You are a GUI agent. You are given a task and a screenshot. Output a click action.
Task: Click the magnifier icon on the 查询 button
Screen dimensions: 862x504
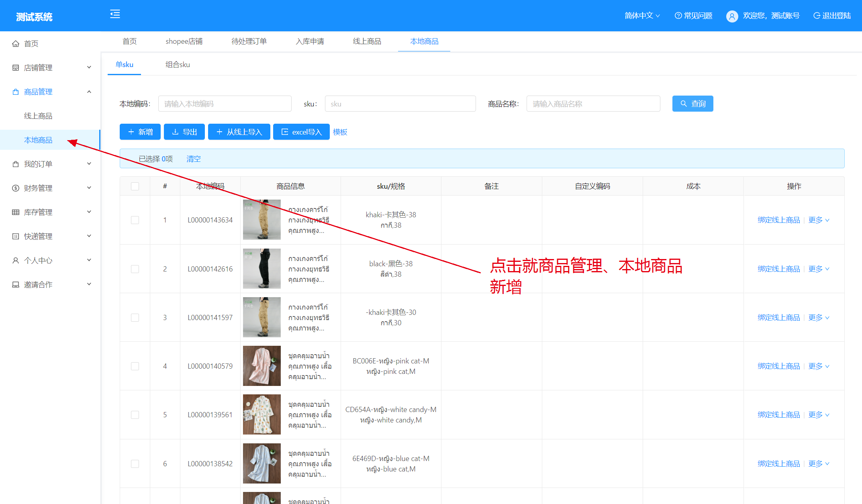[684, 104]
